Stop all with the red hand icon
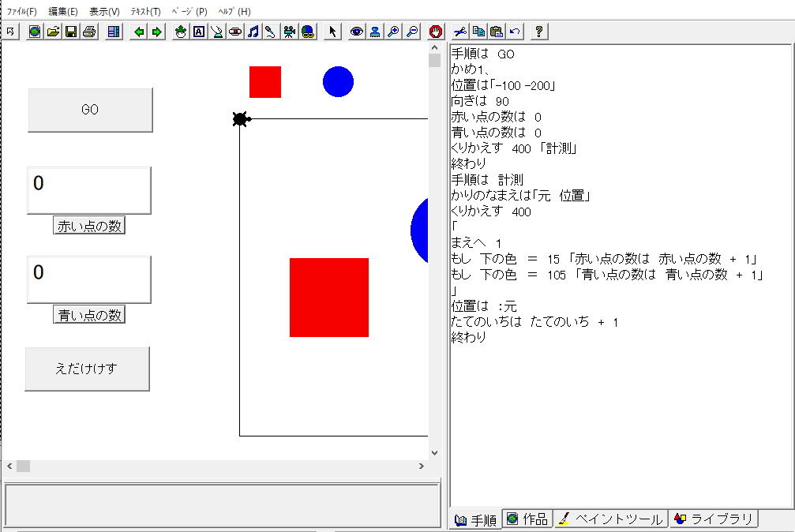This screenshot has width=795, height=532. click(x=436, y=32)
